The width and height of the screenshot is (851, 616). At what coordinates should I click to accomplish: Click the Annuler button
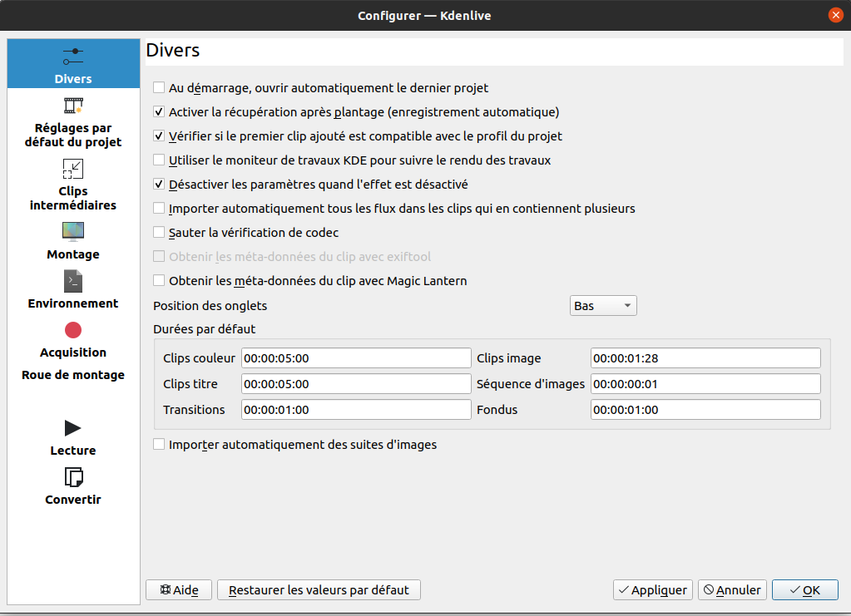coord(732,589)
